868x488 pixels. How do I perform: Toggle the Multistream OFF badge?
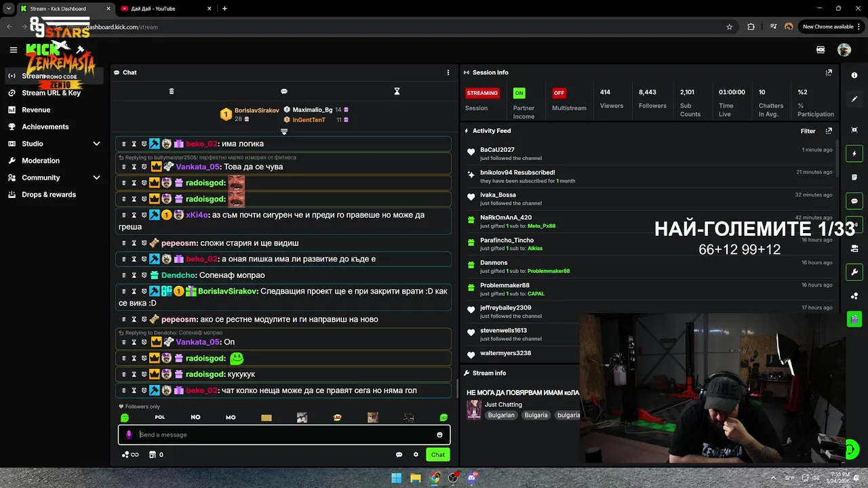[x=559, y=93]
